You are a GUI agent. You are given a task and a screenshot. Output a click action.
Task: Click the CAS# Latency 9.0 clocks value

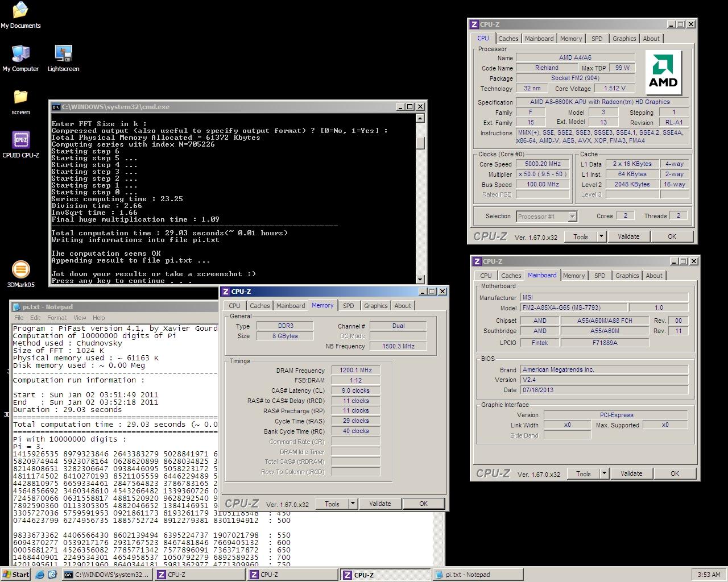(x=355, y=390)
